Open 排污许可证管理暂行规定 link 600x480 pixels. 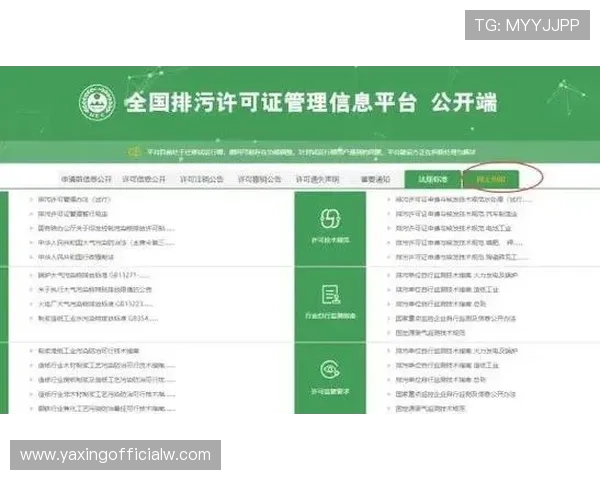[73, 214]
